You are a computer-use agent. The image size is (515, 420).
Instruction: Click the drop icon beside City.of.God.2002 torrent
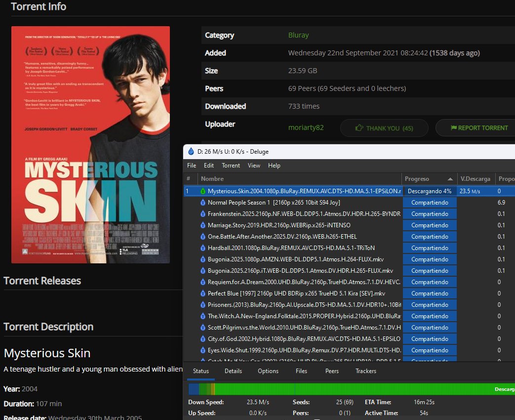pyautogui.click(x=203, y=339)
